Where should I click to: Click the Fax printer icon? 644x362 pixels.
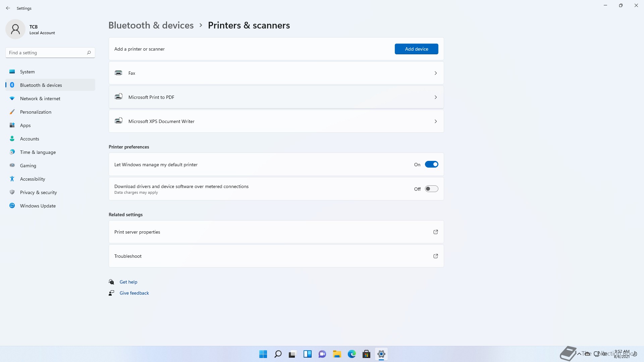pyautogui.click(x=118, y=73)
